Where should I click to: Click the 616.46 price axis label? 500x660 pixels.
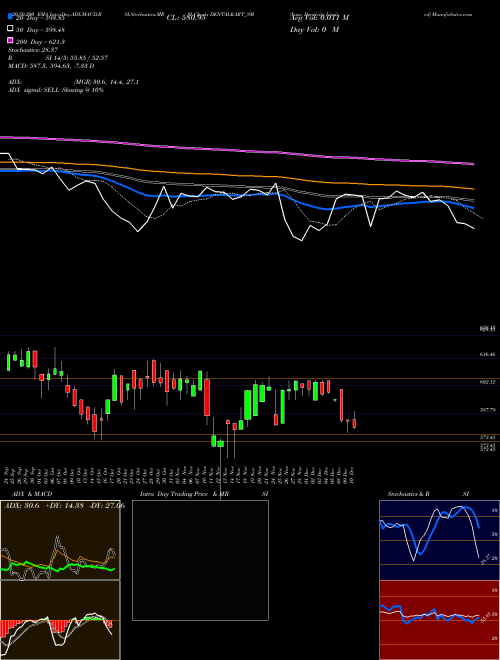click(487, 354)
